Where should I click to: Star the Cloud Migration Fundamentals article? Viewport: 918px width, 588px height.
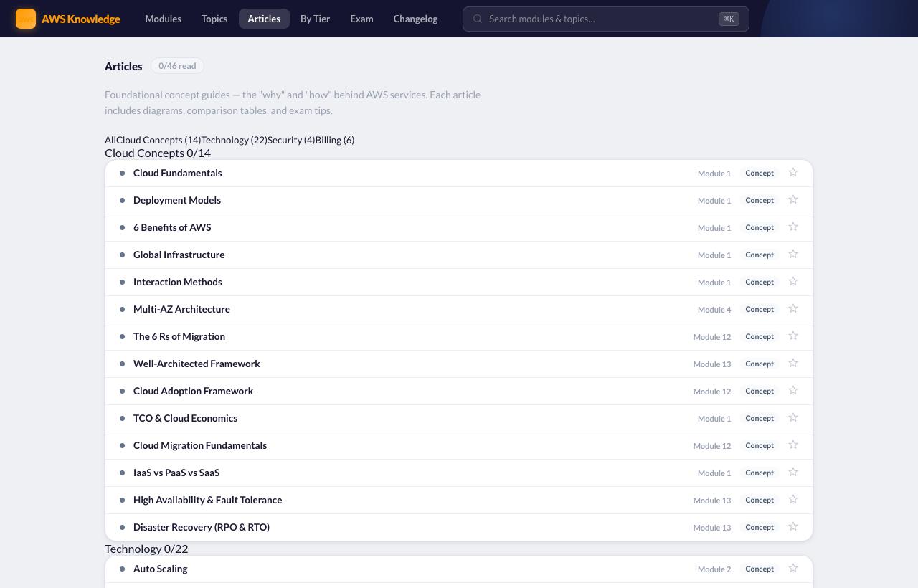[793, 445]
